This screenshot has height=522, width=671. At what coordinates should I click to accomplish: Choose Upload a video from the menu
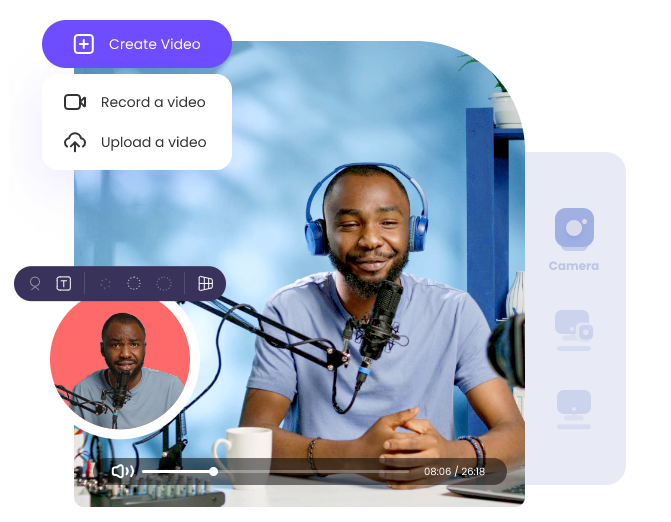153,142
